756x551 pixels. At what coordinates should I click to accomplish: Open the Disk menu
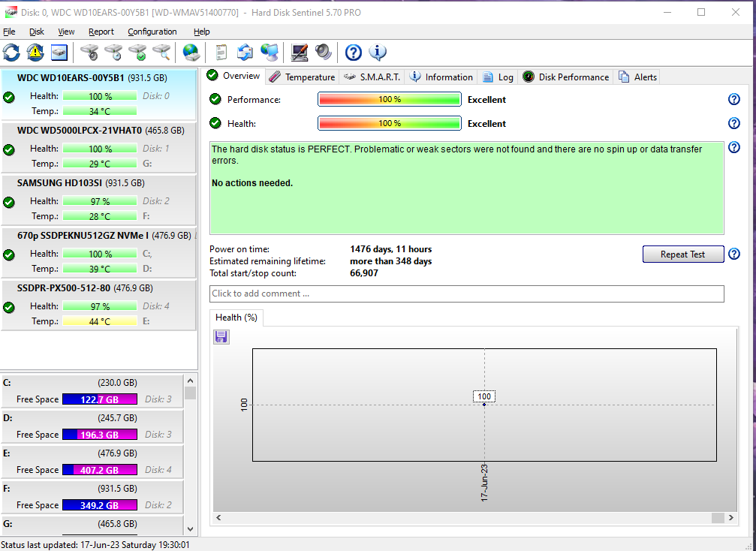pos(37,32)
